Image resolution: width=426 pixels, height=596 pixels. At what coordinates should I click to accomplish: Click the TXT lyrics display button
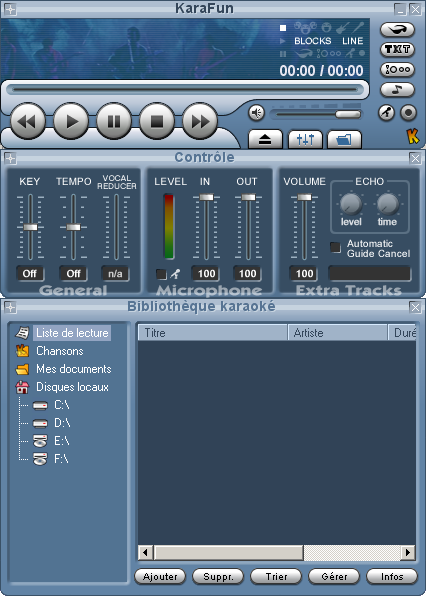point(397,49)
